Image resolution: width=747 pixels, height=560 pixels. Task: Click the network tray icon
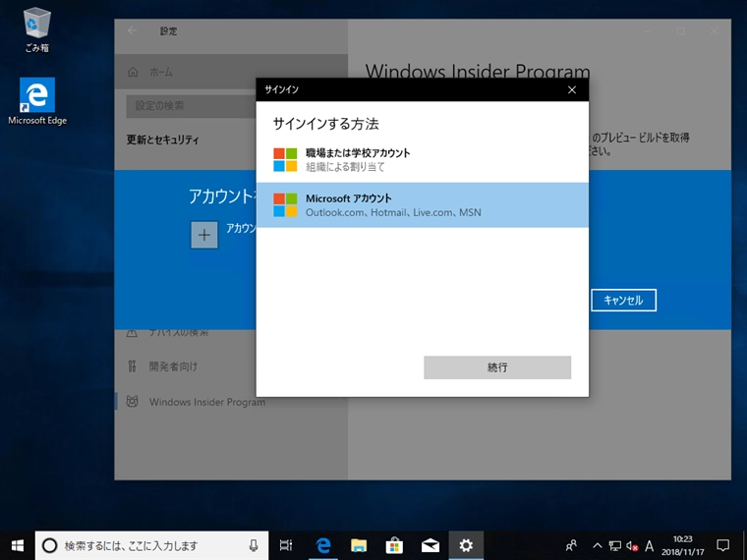pyautogui.click(x=615, y=545)
